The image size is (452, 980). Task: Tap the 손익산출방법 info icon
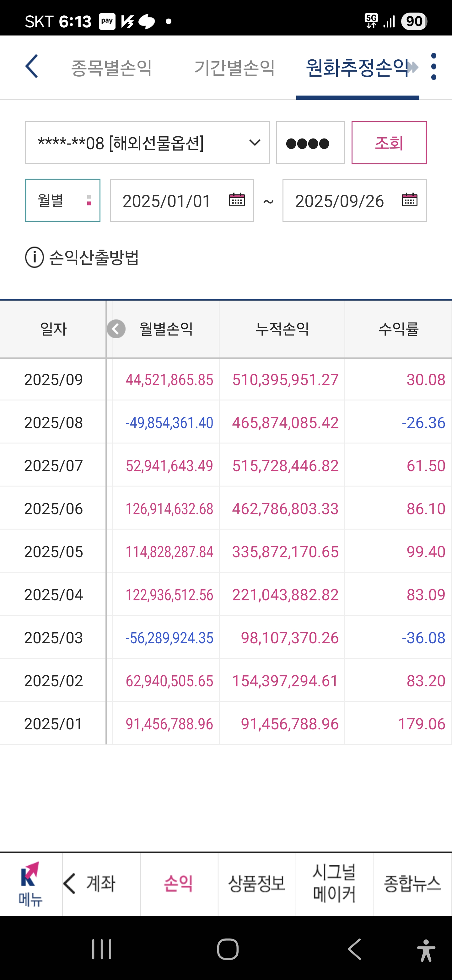pos(35,258)
